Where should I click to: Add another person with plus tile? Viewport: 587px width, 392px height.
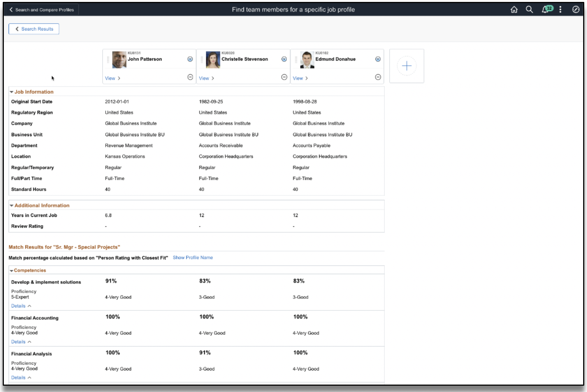click(406, 66)
